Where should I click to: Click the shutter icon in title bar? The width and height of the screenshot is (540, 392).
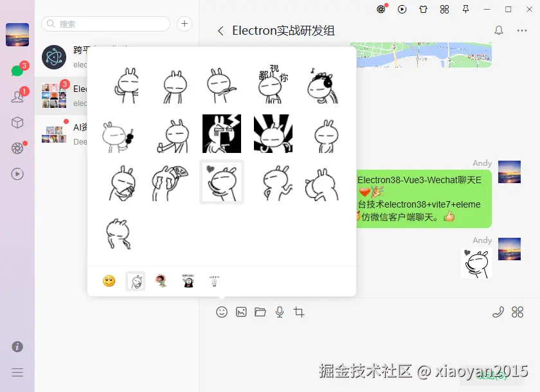[381, 9]
